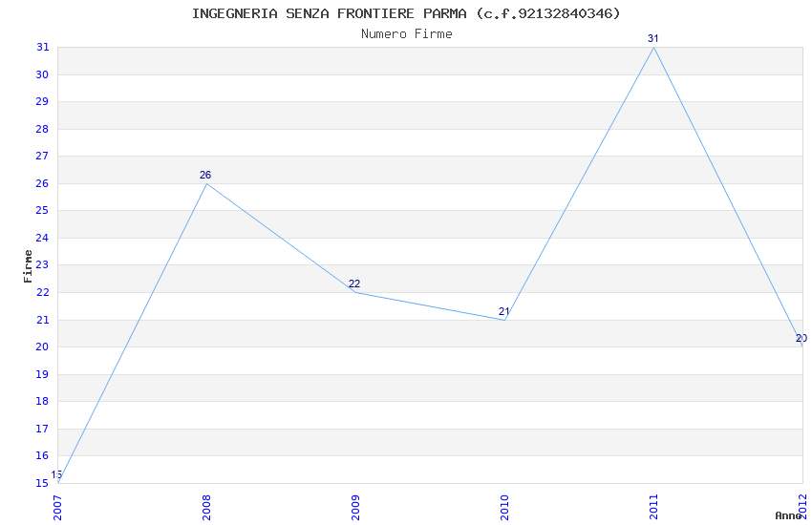Click y-axis tick label 16
Viewport: 812px width, 525px height.
click(42, 455)
